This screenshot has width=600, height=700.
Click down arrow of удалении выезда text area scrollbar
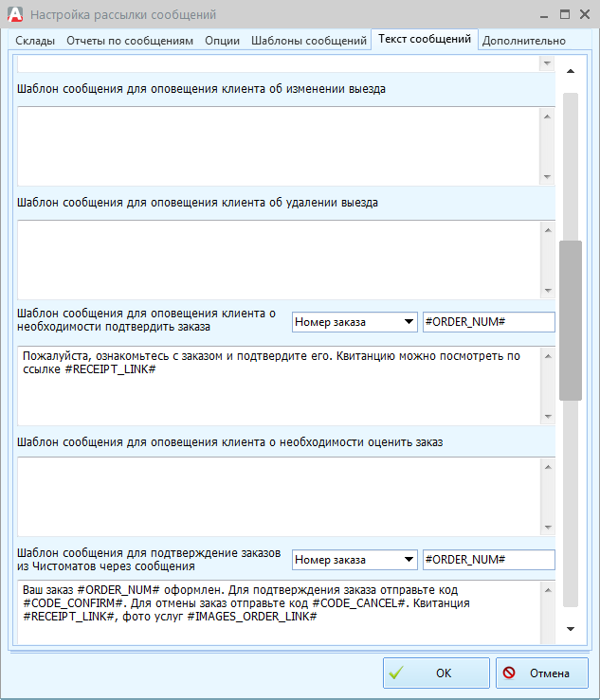(x=547, y=291)
